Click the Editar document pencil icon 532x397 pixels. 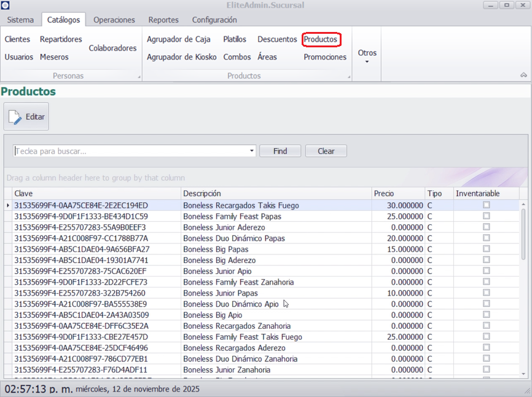[x=15, y=117]
